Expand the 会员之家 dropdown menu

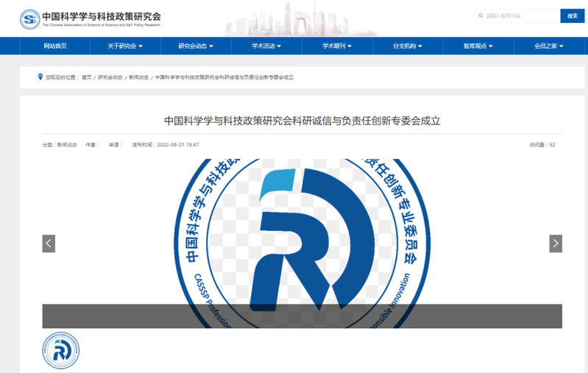coord(548,46)
